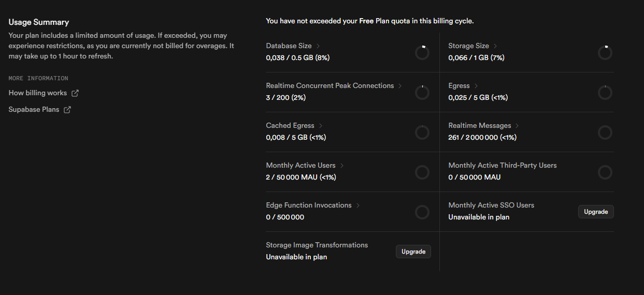Open the Supabase Plans link
644x295 pixels.
pyautogui.click(x=34, y=110)
